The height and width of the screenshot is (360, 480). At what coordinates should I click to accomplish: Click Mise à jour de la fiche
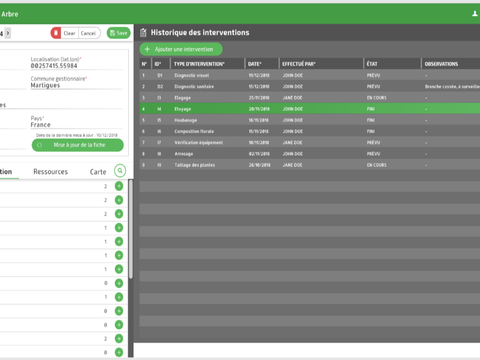78,145
